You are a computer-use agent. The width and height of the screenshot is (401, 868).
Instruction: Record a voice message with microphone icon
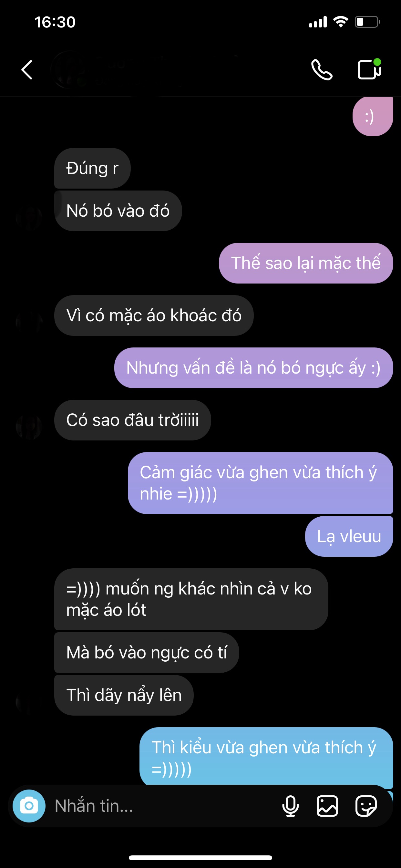(291, 806)
